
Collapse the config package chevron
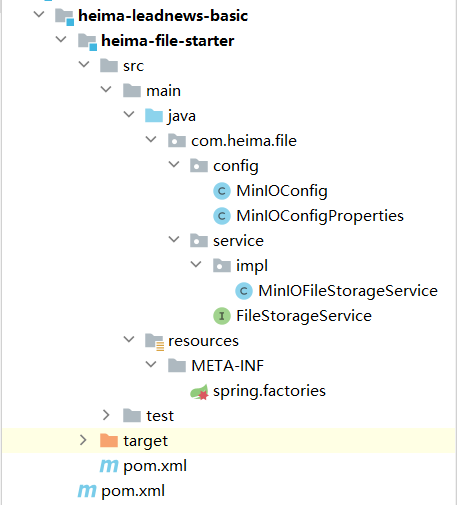pos(174,164)
